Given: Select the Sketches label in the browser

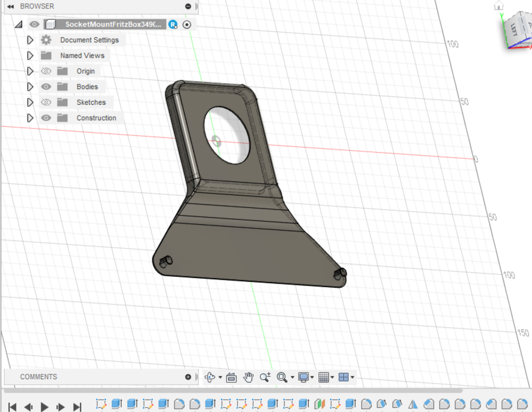Looking at the screenshot, I should (91, 102).
